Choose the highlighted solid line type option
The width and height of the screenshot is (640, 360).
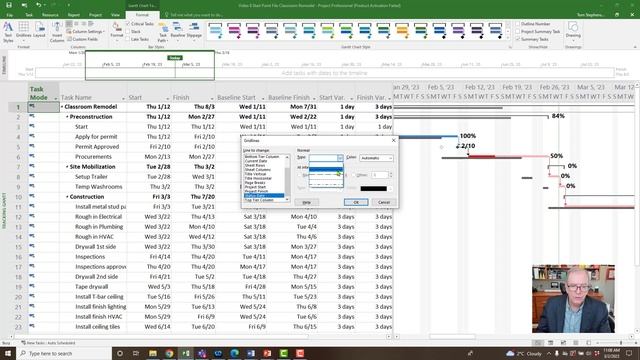click(x=326, y=169)
